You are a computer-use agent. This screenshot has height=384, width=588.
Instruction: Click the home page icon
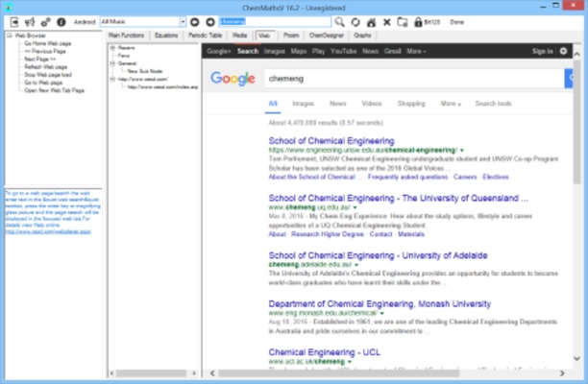[371, 22]
